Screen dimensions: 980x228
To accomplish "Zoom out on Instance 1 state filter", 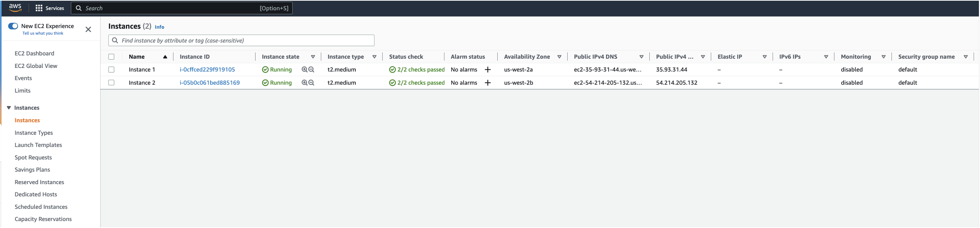I will click(311, 70).
